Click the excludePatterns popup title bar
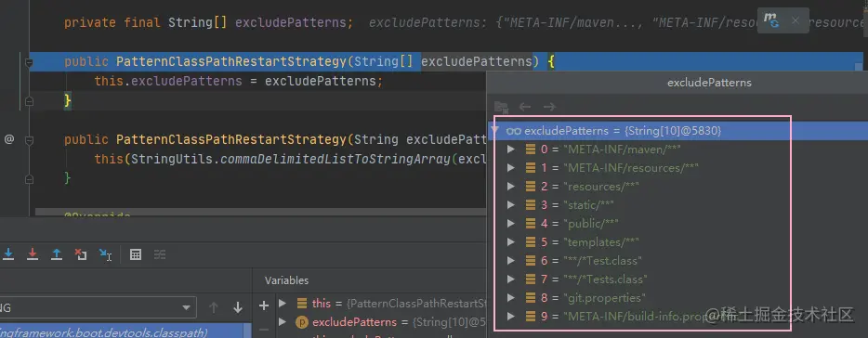This screenshot has height=338, width=868. point(677,83)
